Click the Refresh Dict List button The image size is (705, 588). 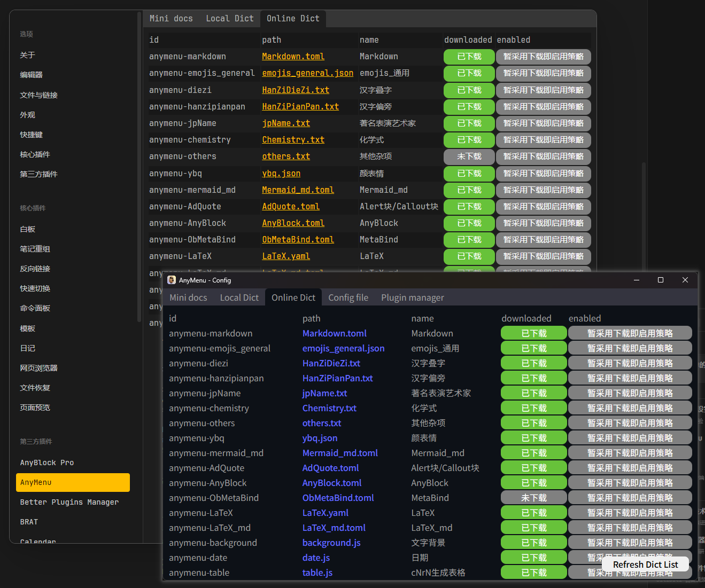(645, 565)
